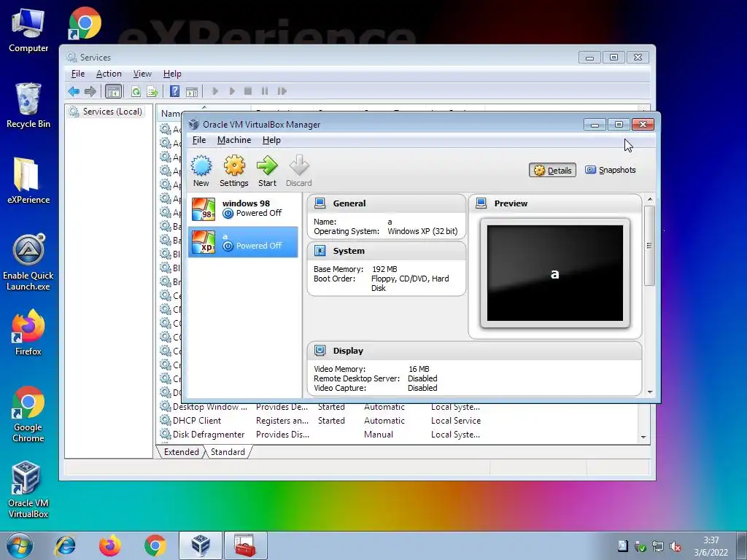Open the eXPerience folder on desktop
747x560 pixels.
coord(28,181)
